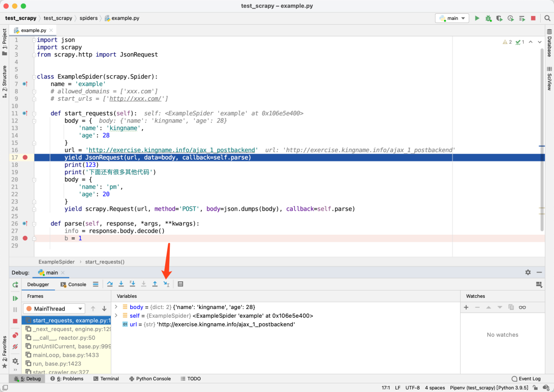Click Pipenv interpreter in status bar
This screenshot has width=554, height=392.
(x=489, y=388)
